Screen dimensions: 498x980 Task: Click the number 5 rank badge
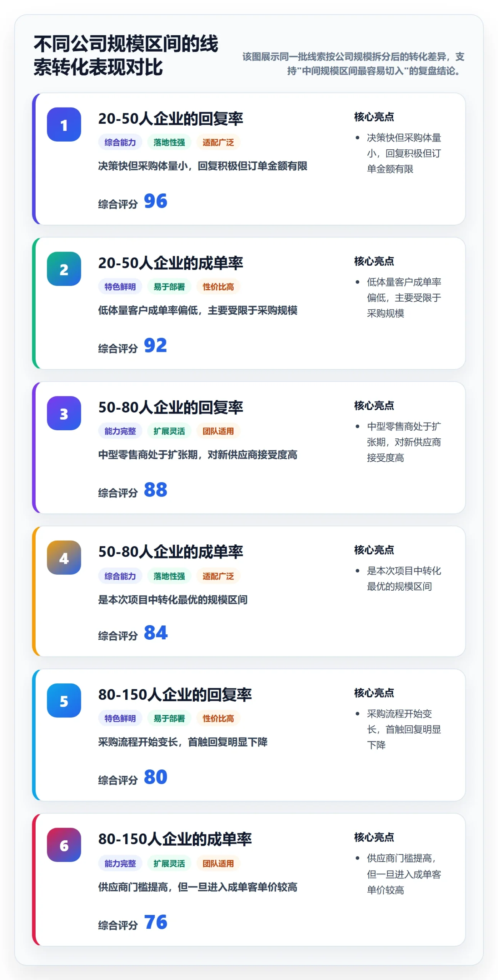coord(64,700)
